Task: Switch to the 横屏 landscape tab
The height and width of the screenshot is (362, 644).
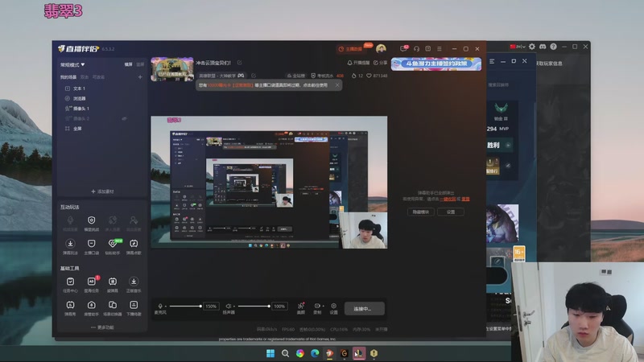Action: click(129, 64)
